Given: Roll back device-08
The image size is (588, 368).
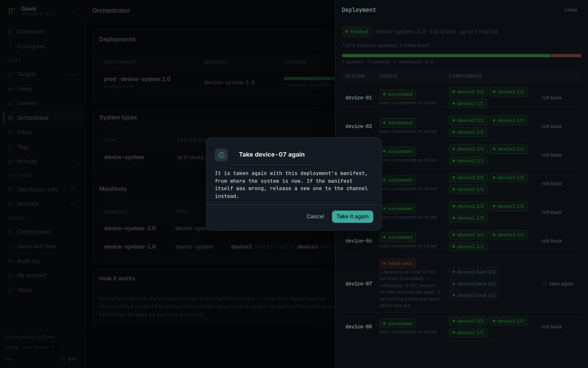Looking at the screenshot, I should [552, 327].
